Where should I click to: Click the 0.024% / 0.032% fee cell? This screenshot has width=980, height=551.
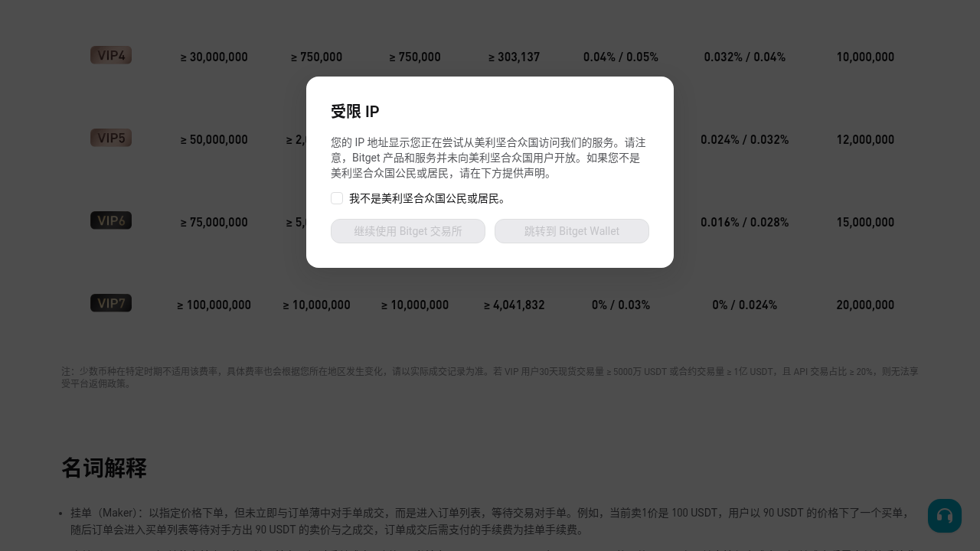click(745, 139)
